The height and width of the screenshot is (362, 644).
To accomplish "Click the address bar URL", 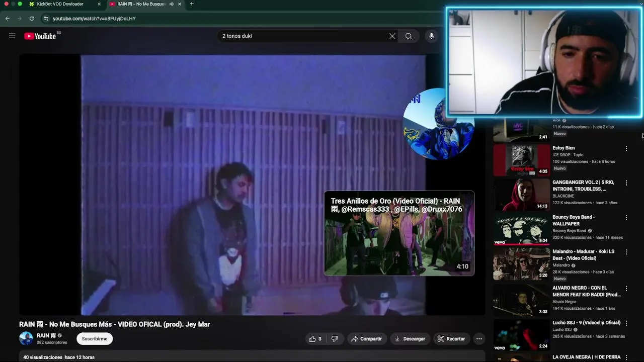I will pos(94,19).
